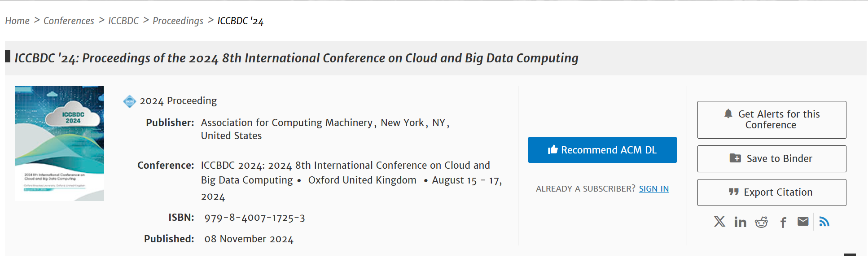Image resolution: width=868 pixels, height=280 pixels.
Task: Select the Proceedings breadcrumb link
Action: coord(178,21)
